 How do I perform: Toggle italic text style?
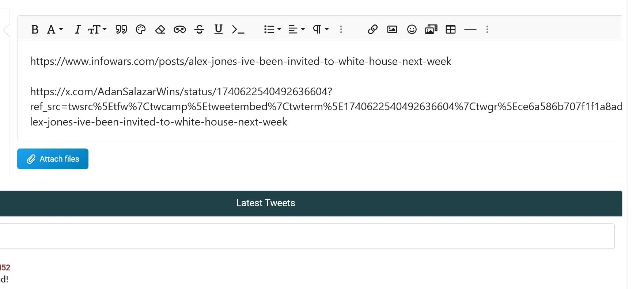[77, 30]
